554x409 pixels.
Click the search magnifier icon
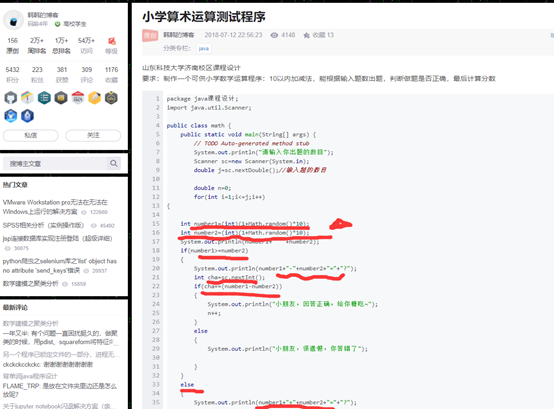coord(113,163)
